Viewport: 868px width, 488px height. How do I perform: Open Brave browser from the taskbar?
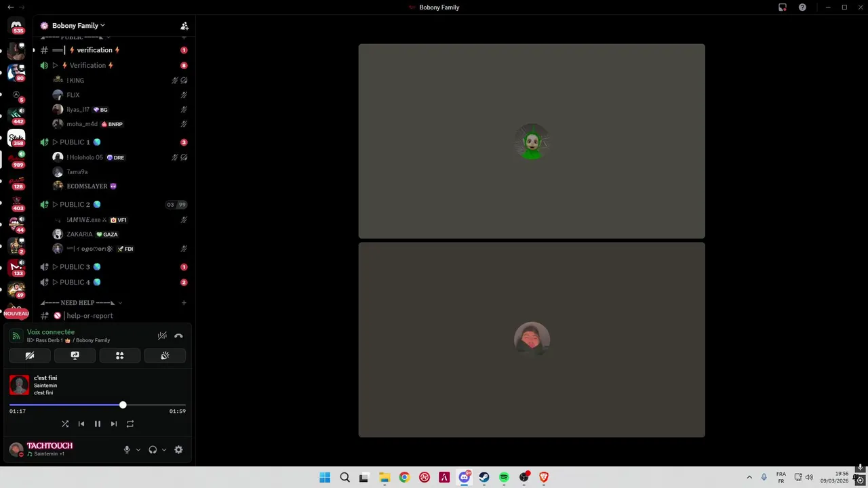point(544,477)
